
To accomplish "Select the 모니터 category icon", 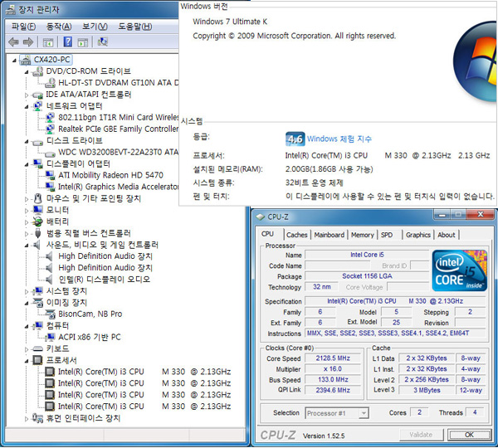I will [x=38, y=210].
